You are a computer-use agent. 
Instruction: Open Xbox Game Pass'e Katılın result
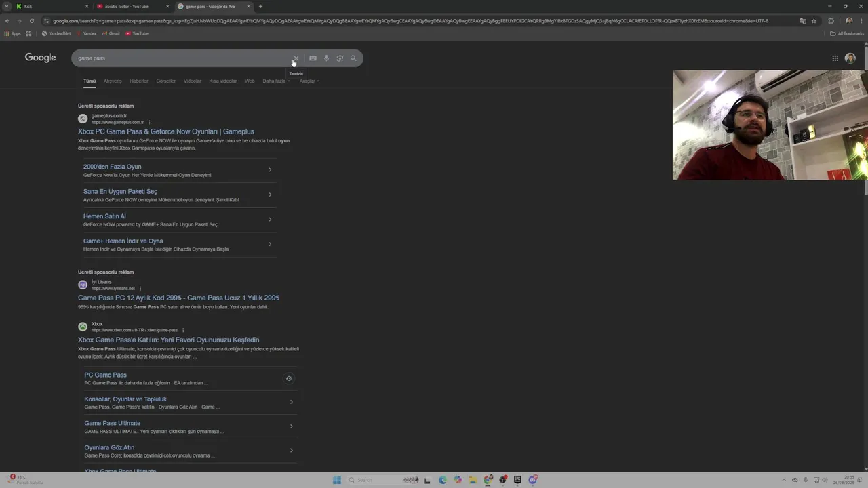(168, 340)
